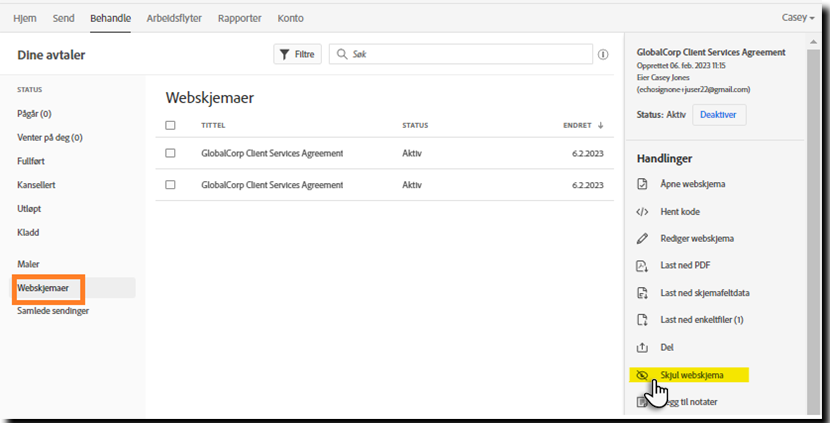The image size is (830, 423).
Task: Sort by the Endret column arrow
Action: click(601, 125)
